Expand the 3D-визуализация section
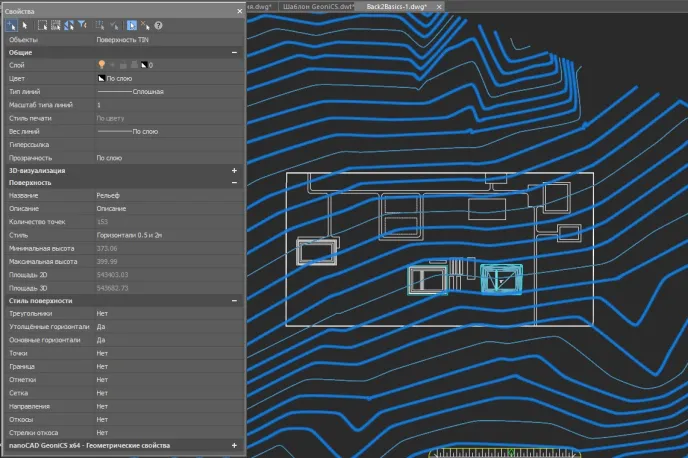 (234, 171)
